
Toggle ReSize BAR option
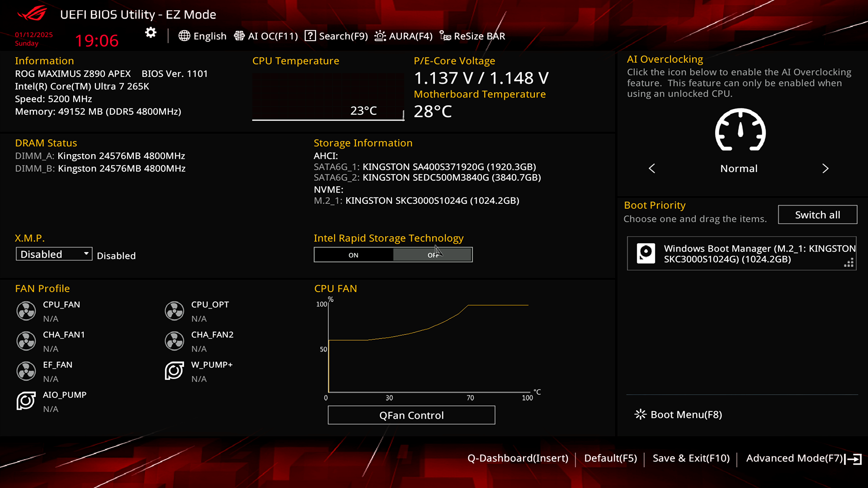point(472,36)
